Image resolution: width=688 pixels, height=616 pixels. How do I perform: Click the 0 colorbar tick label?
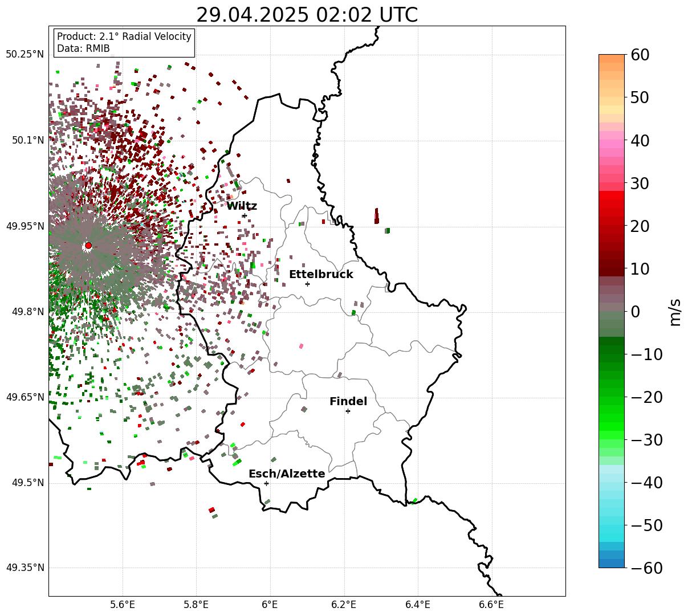636,312
